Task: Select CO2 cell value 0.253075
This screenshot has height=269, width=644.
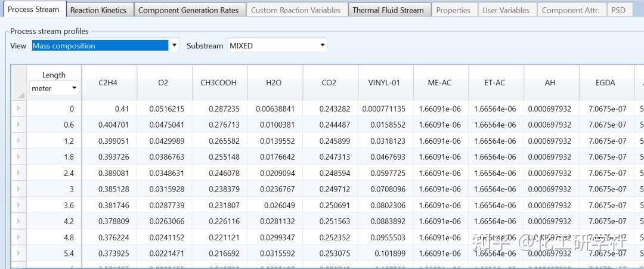Action: coord(330,253)
